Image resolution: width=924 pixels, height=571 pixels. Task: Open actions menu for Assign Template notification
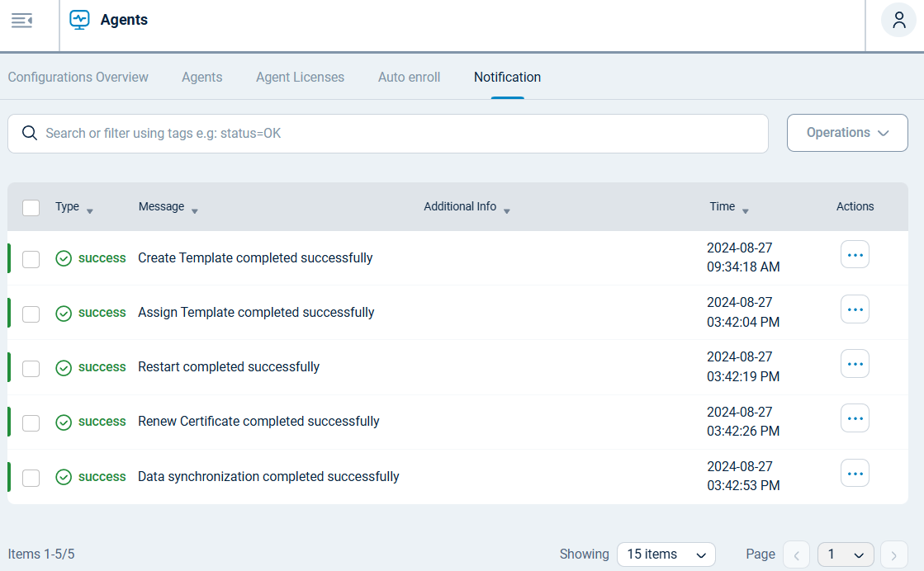click(x=855, y=309)
